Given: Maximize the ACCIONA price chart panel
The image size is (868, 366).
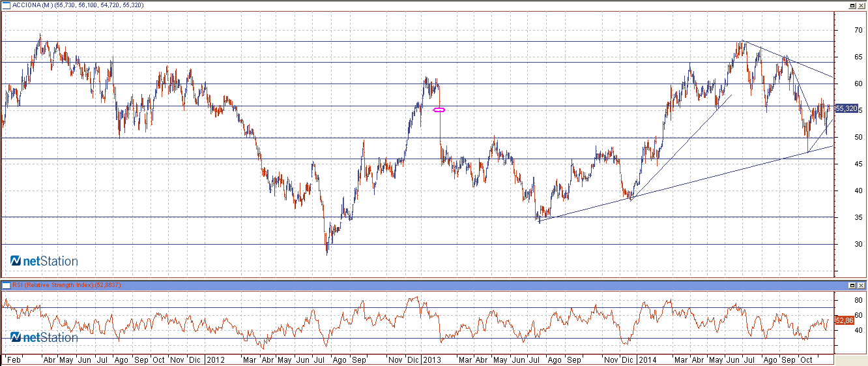Looking at the screenshot, I should pos(852,5).
